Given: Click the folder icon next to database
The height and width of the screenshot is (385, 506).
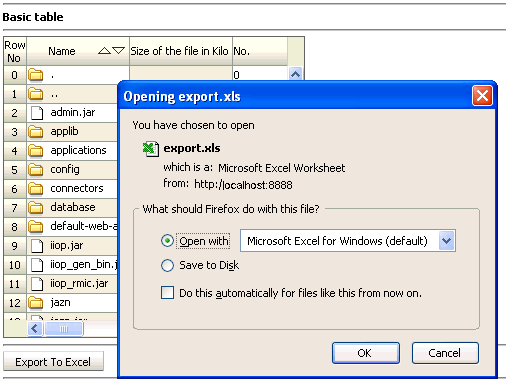Looking at the screenshot, I should point(36,208).
